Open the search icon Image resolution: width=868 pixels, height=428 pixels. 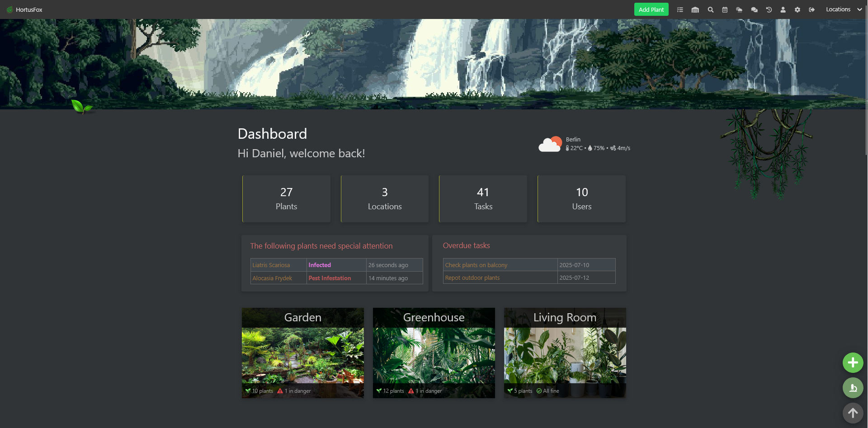[710, 9]
